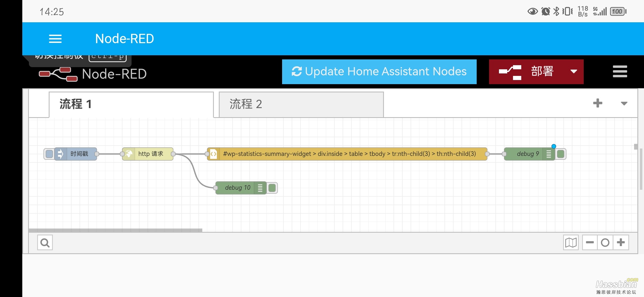Viewport: 644px width, 297px height.
Task: Click the 时间戳 node output port
Action: click(97, 154)
